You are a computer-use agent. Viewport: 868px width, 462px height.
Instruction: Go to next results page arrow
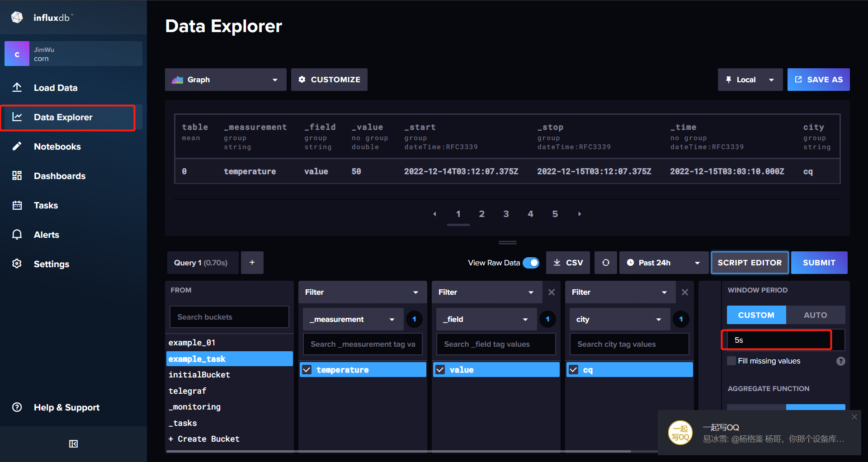580,214
